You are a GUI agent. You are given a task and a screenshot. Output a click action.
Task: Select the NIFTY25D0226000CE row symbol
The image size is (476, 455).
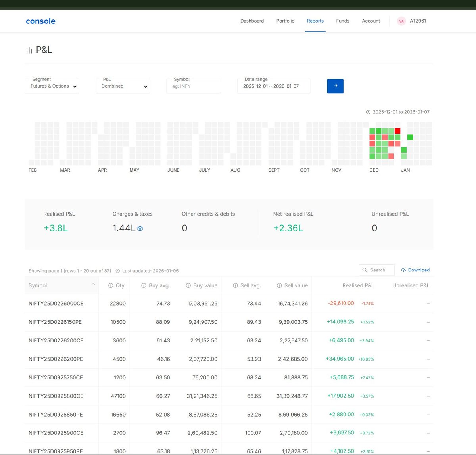pos(56,304)
